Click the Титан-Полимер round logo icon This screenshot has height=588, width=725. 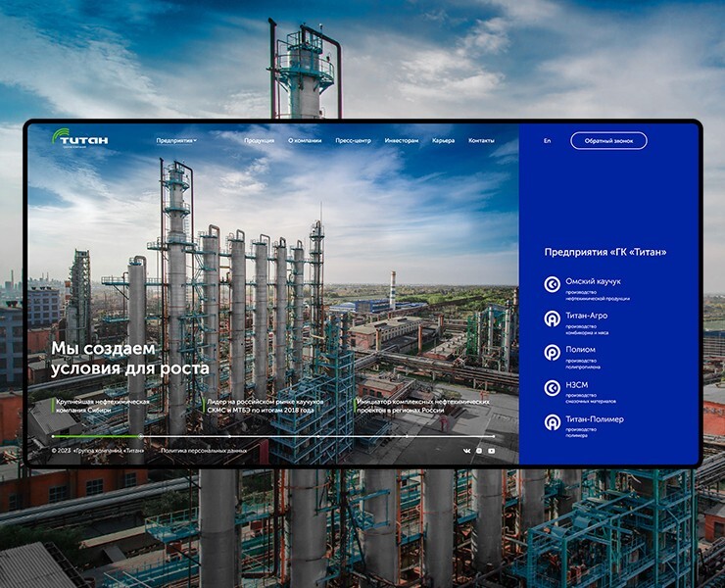click(553, 422)
